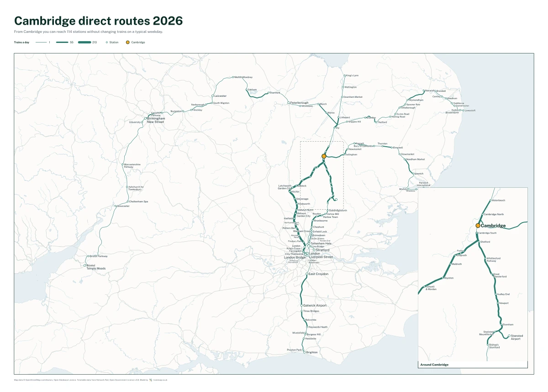Click the Station circle symbol in the legend

click(107, 42)
